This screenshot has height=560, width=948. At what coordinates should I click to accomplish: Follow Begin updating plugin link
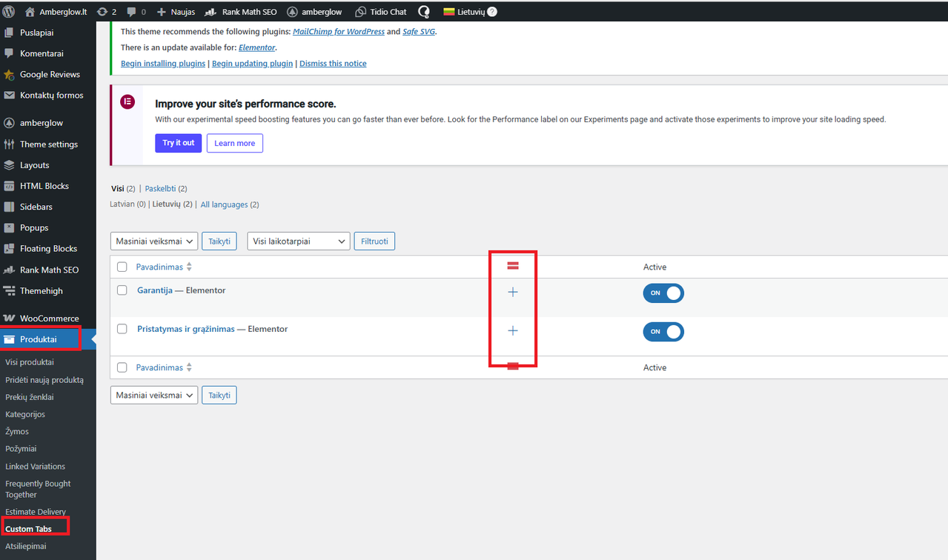(x=252, y=64)
